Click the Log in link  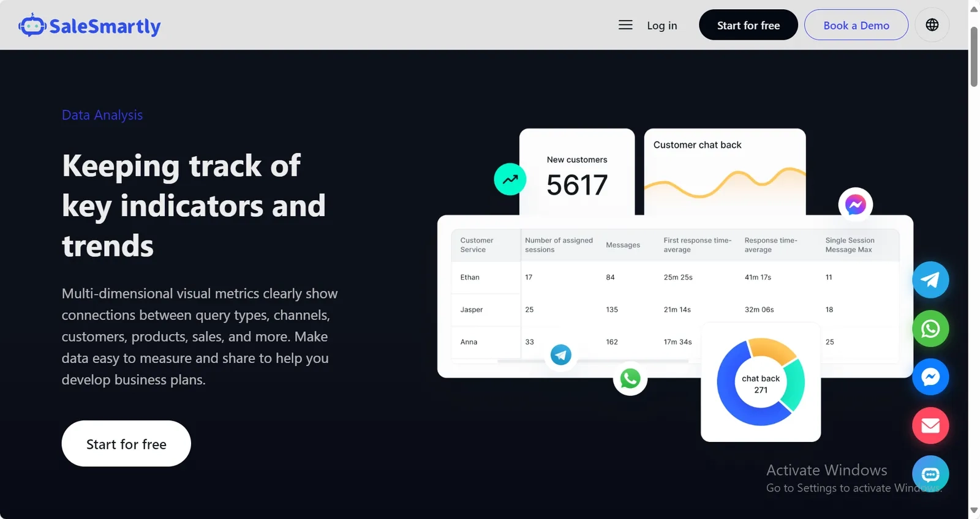click(662, 26)
